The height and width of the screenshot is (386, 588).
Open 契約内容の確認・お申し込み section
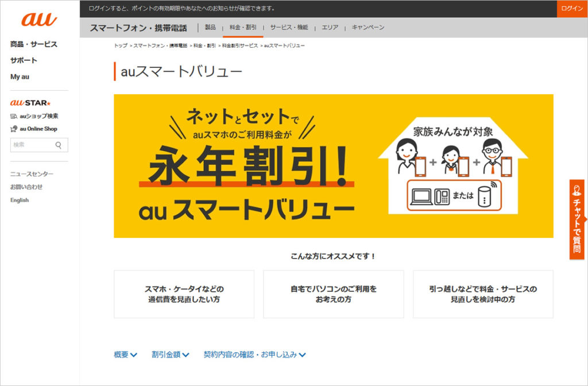tap(253, 354)
